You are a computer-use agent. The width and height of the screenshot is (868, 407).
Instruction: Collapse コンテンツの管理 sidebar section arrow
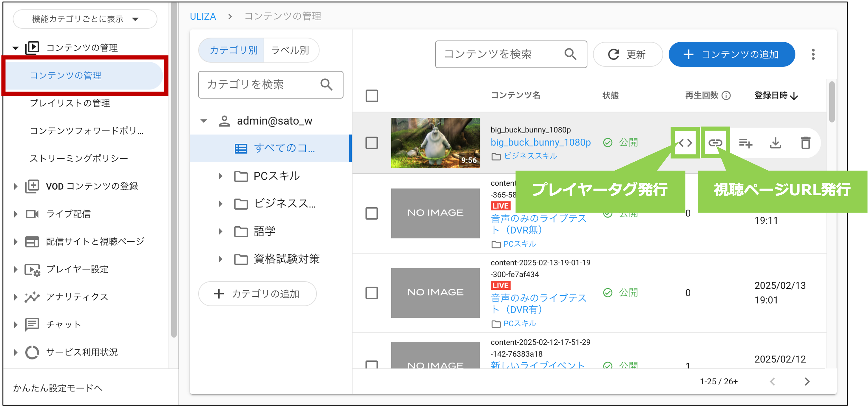point(16,48)
